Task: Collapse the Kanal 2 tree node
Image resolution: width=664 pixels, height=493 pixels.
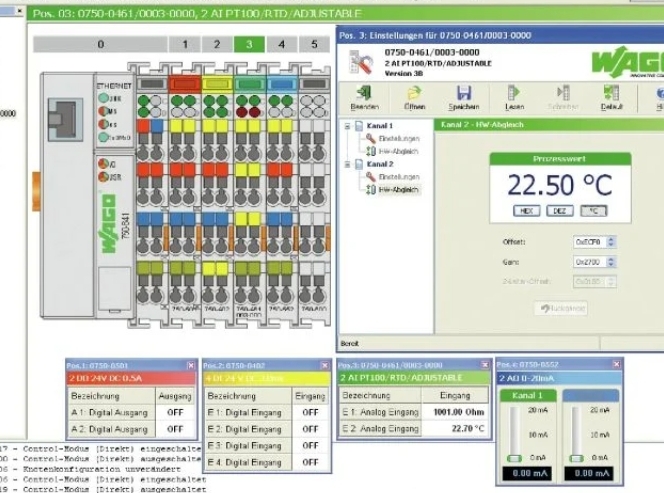Action: pos(346,164)
